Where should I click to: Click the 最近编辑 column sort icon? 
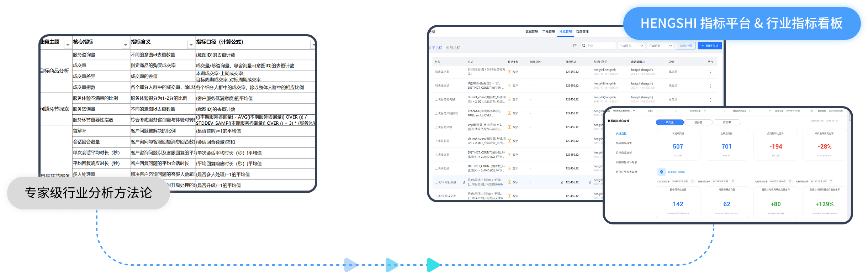pos(644,62)
